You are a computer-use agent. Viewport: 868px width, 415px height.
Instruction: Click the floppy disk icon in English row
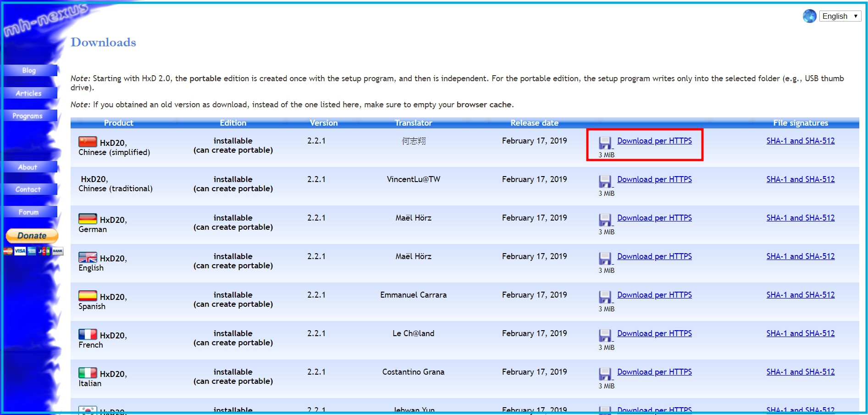click(605, 258)
